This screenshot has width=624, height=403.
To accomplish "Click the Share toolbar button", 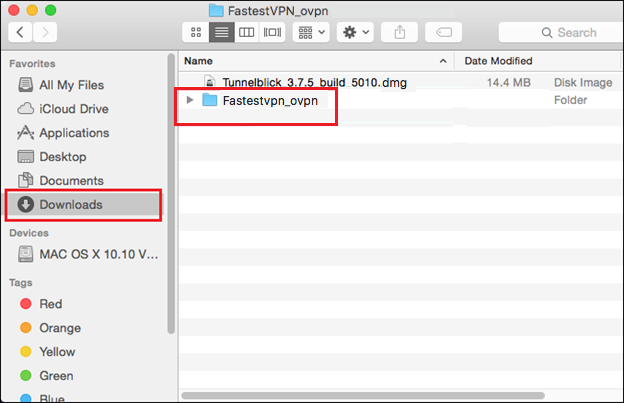I will 400,32.
